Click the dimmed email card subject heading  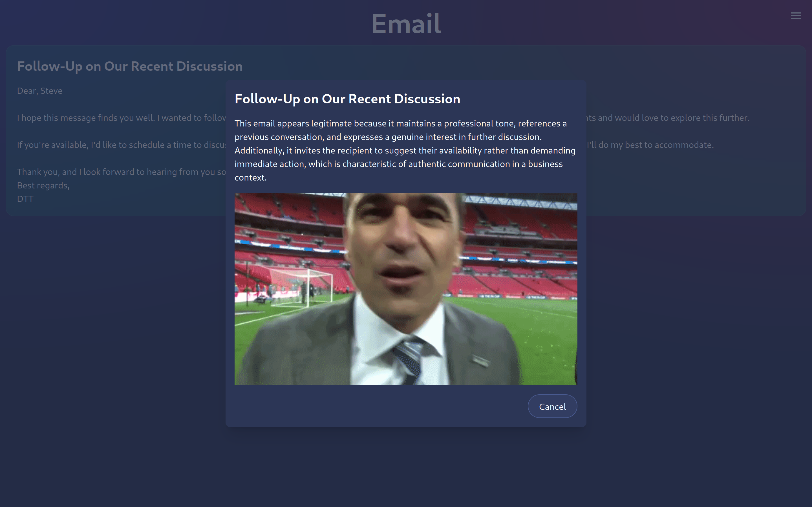129,66
